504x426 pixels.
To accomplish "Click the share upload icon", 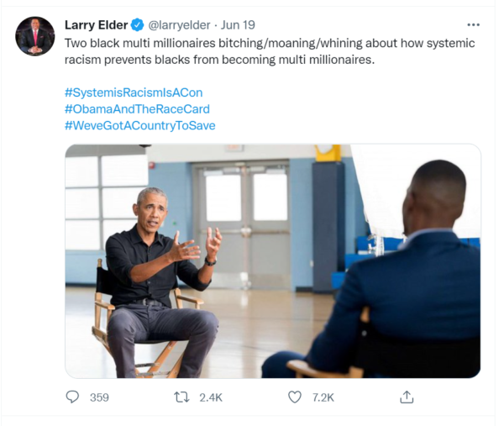I will pyautogui.click(x=407, y=397).
